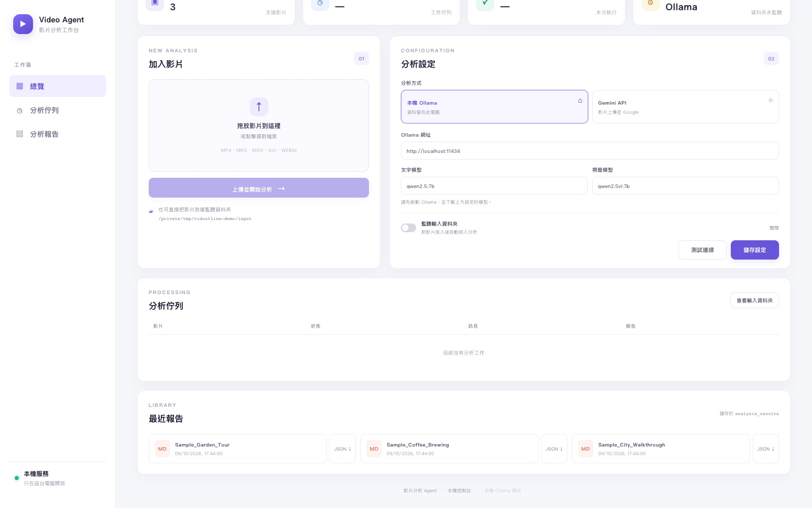
Task: Click the 目前沒有分析工作 message
Action: tap(464, 353)
